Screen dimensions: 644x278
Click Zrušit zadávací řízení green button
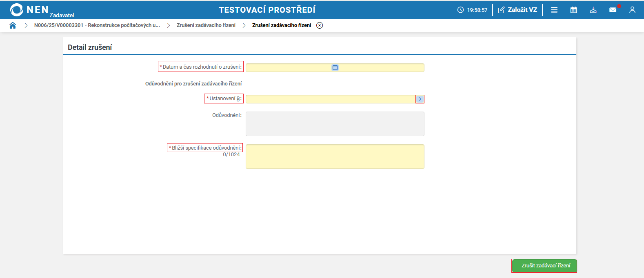tap(544, 266)
